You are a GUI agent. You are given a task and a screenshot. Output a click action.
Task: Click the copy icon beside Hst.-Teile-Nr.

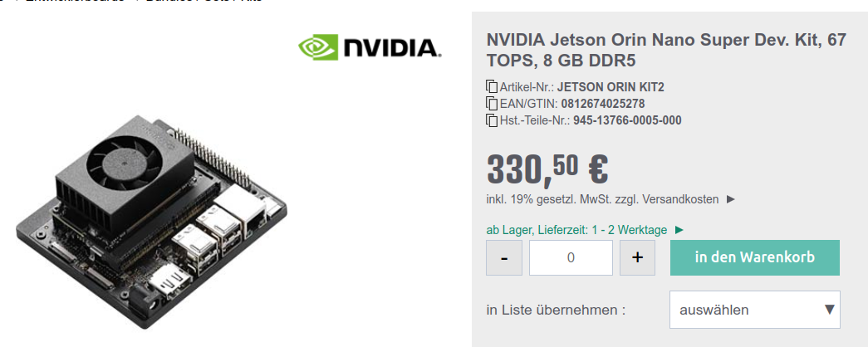[x=492, y=120]
